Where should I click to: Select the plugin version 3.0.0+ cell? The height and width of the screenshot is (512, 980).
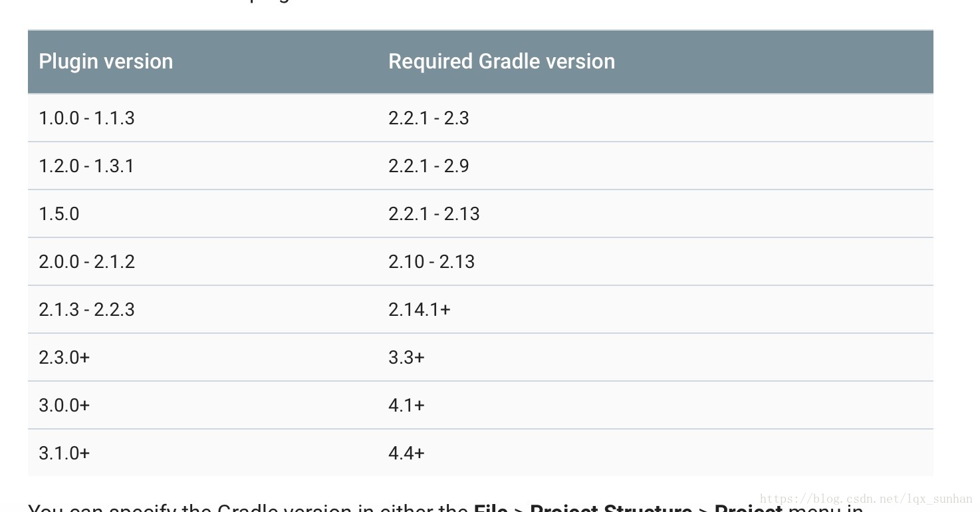(x=64, y=406)
